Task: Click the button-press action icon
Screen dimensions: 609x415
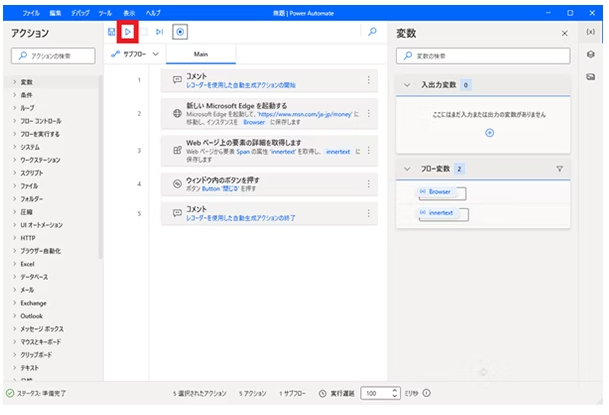Action: 177,184
